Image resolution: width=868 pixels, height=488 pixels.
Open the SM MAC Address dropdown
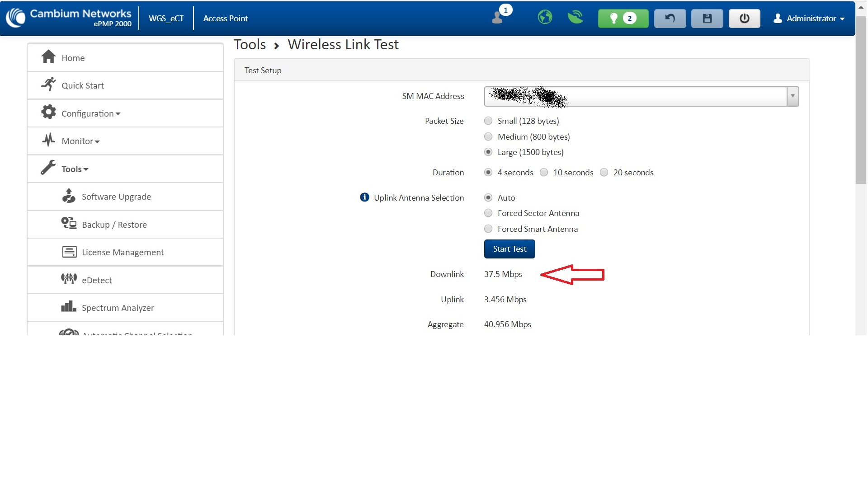[792, 96]
